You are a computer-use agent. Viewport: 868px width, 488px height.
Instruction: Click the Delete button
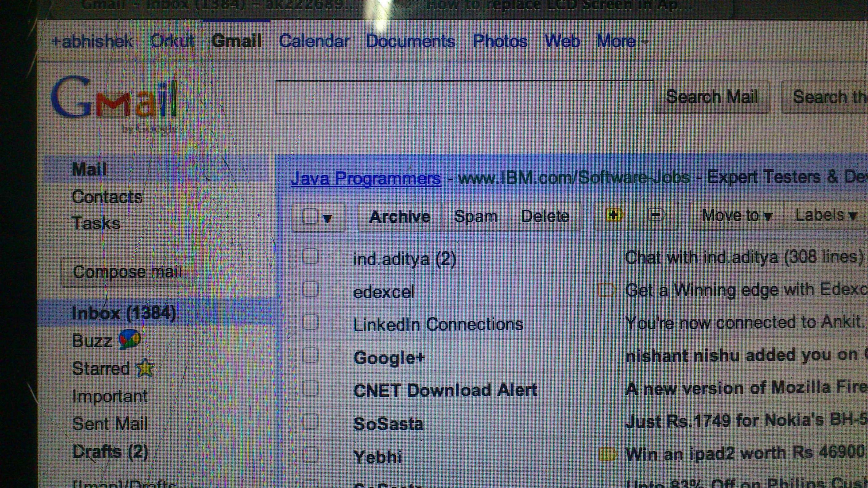(x=545, y=216)
